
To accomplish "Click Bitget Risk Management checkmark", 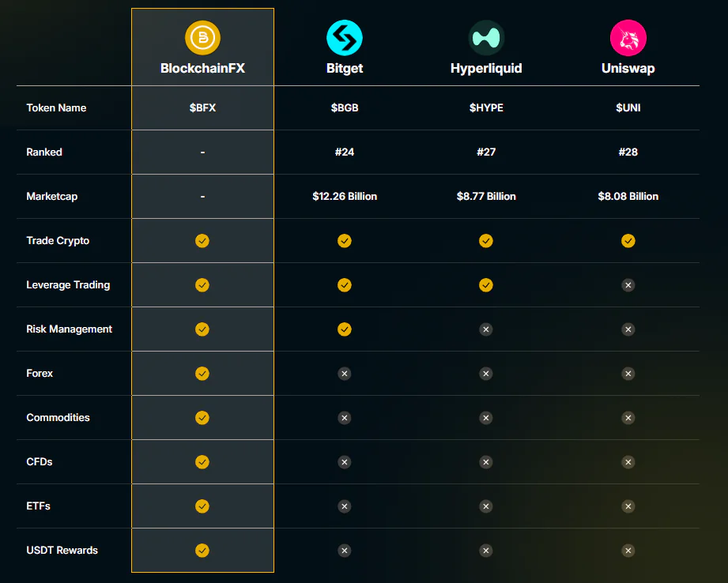I will click(345, 329).
